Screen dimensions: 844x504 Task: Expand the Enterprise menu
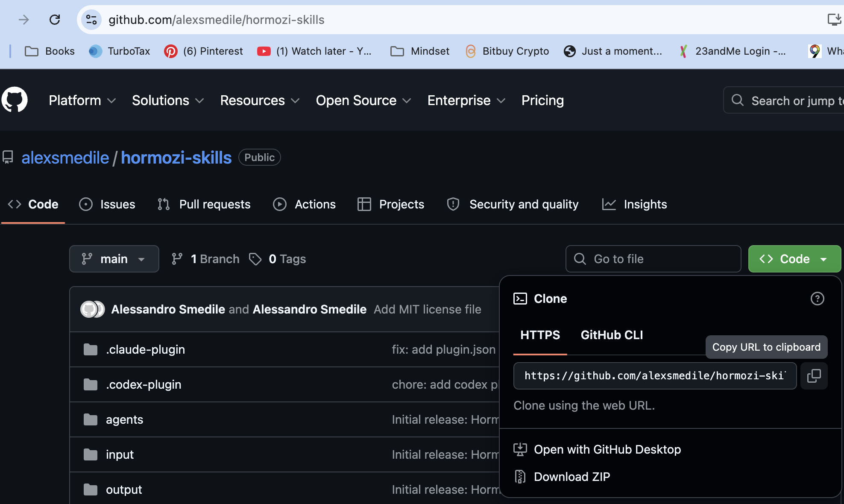466,100
